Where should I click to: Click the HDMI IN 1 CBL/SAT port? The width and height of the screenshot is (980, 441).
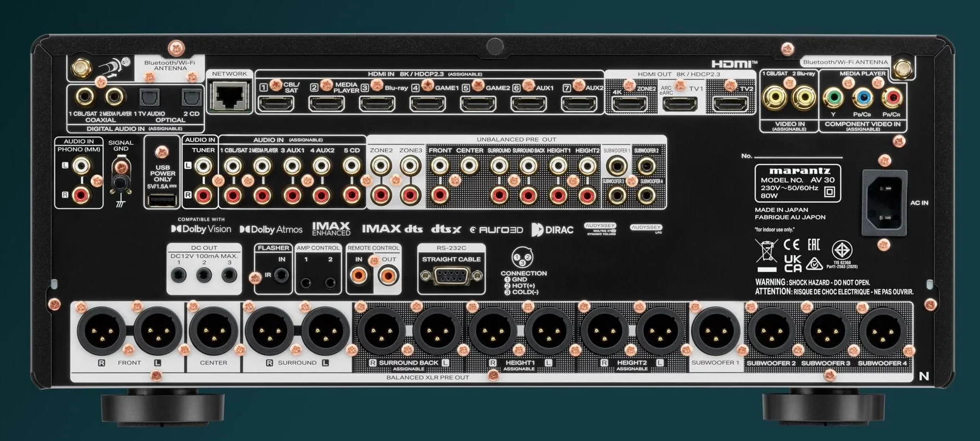[x=275, y=103]
